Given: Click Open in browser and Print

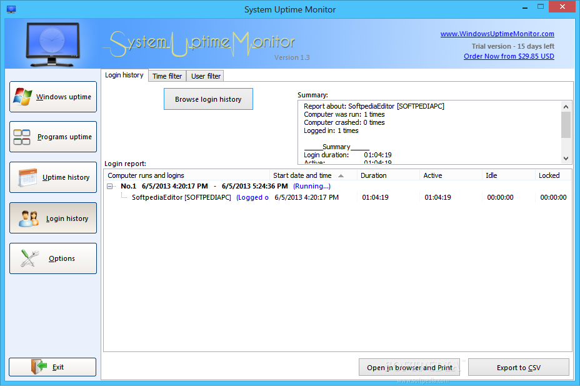Looking at the screenshot, I should (409, 367).
